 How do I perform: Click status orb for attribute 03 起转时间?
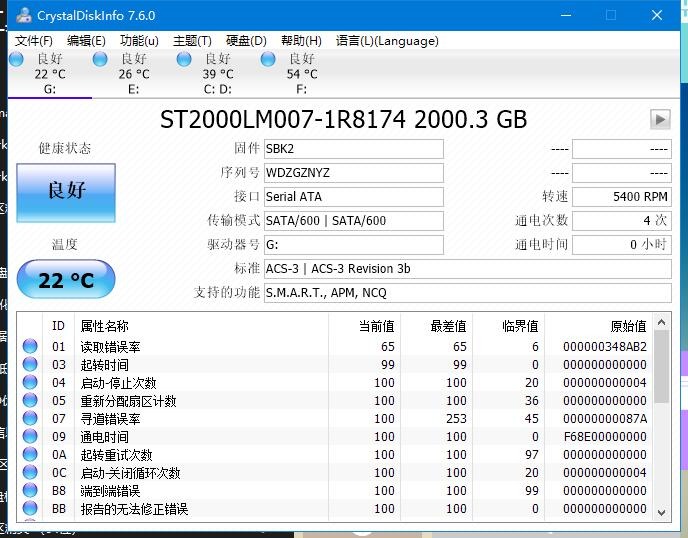[30, 364]
